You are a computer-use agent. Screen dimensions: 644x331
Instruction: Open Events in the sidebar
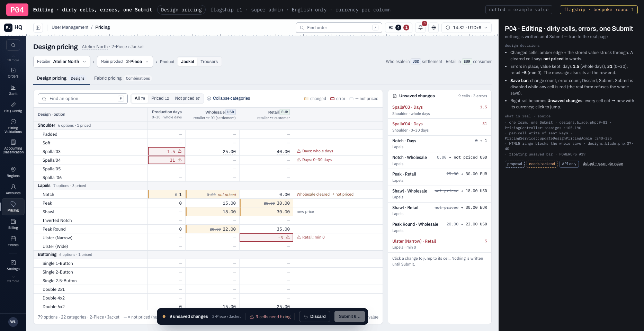pos(13,241)
